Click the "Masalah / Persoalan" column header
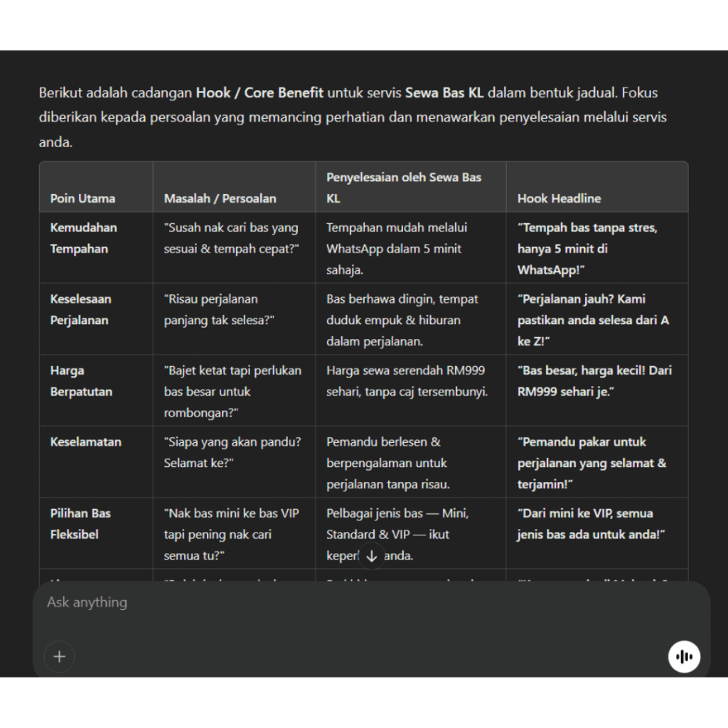The image size is (728, 728). [220, 198]
